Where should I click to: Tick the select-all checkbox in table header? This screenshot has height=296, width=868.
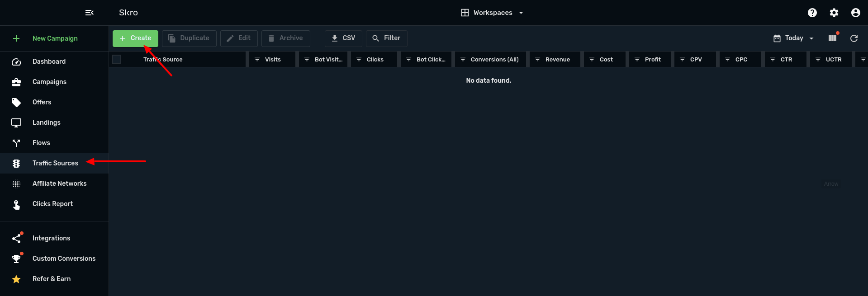point(117,59)
